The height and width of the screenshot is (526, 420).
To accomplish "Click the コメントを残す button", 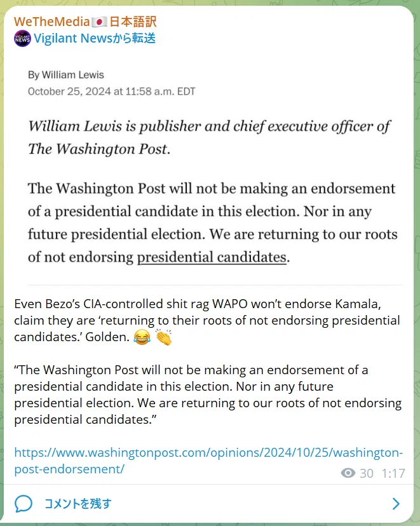I will point(78,504).
